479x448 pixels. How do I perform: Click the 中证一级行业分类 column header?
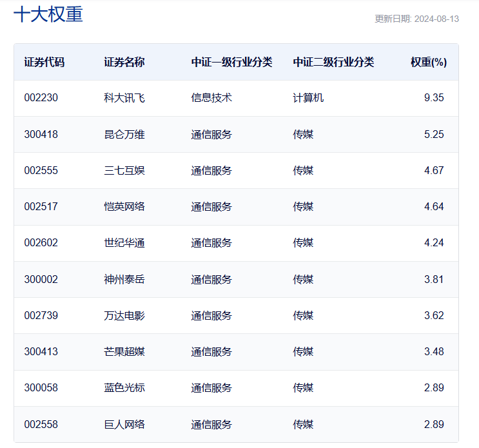coord(232,62)
